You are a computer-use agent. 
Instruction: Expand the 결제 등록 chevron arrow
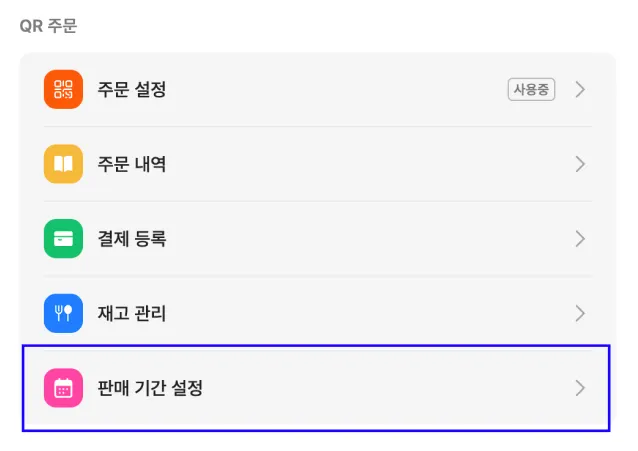pyautogui.click(x=580, y=239)
